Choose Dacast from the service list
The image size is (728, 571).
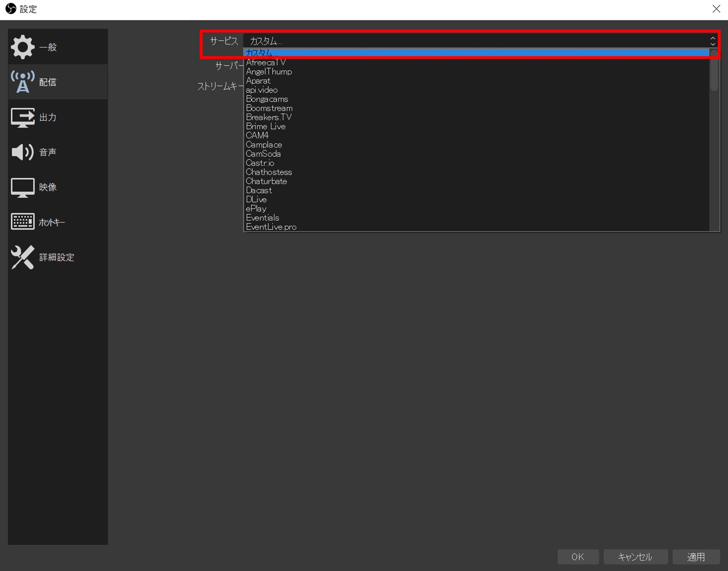point(476,190)
